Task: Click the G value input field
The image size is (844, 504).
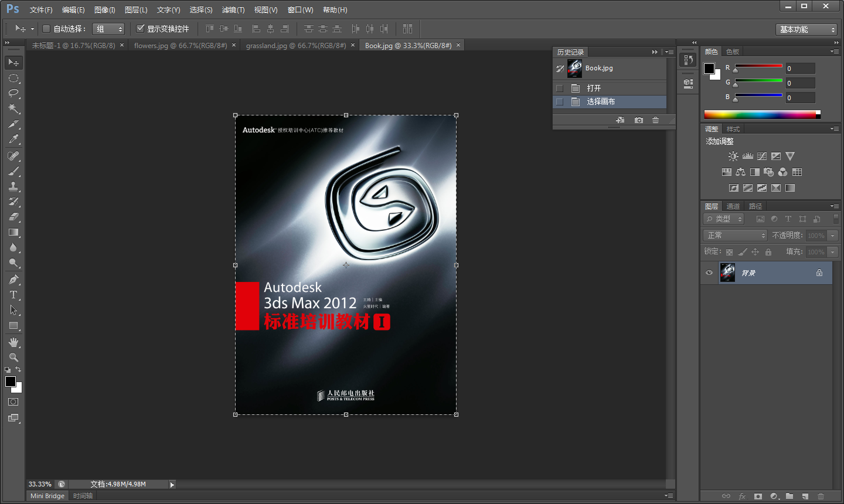Action: 801,83
